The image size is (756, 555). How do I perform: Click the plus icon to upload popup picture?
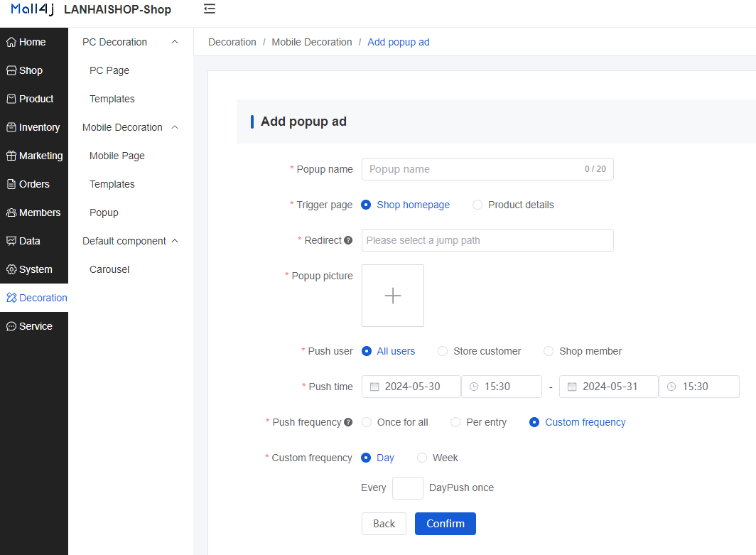[x=393, y=296]
